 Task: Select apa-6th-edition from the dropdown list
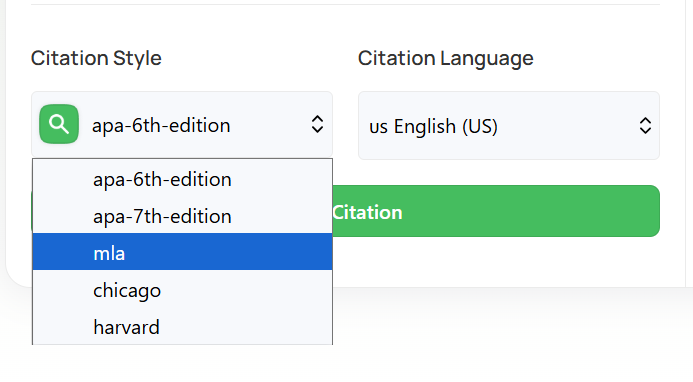(x=182, y=180)
